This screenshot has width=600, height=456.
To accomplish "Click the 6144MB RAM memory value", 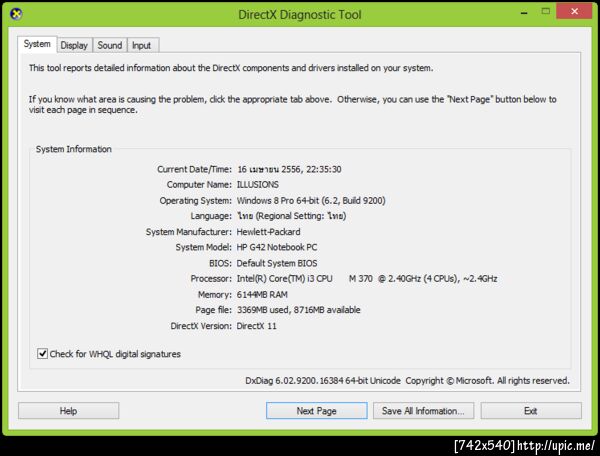I will pos(262,295).
